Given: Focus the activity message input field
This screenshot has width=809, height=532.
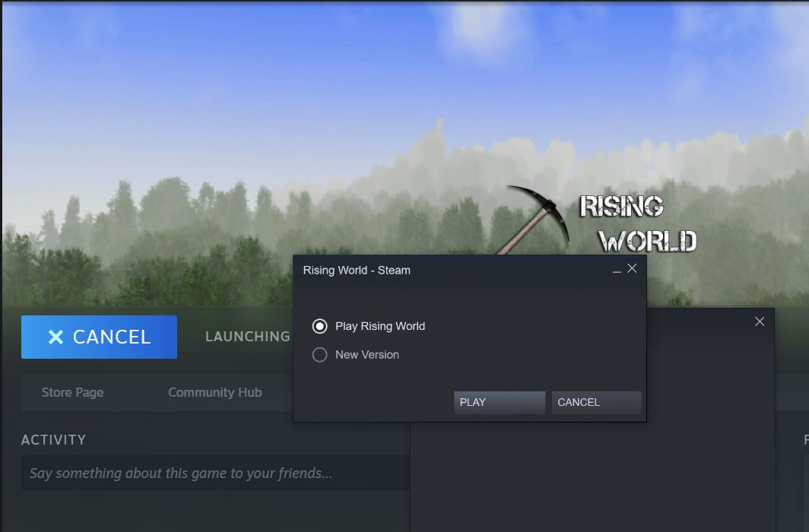Looking at the screenshot, I should [x=213, y=473].
